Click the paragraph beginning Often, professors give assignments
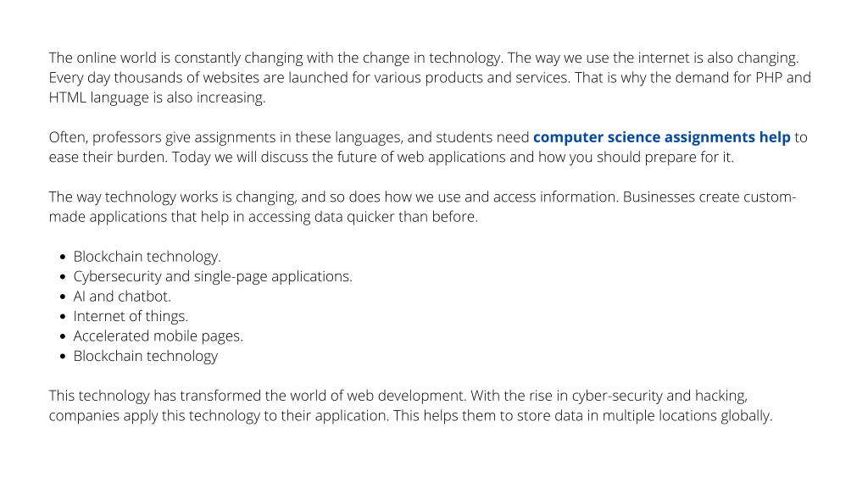The width and height of the screenshot is (868, 488). pyautogui.click(x=428, y=147)
